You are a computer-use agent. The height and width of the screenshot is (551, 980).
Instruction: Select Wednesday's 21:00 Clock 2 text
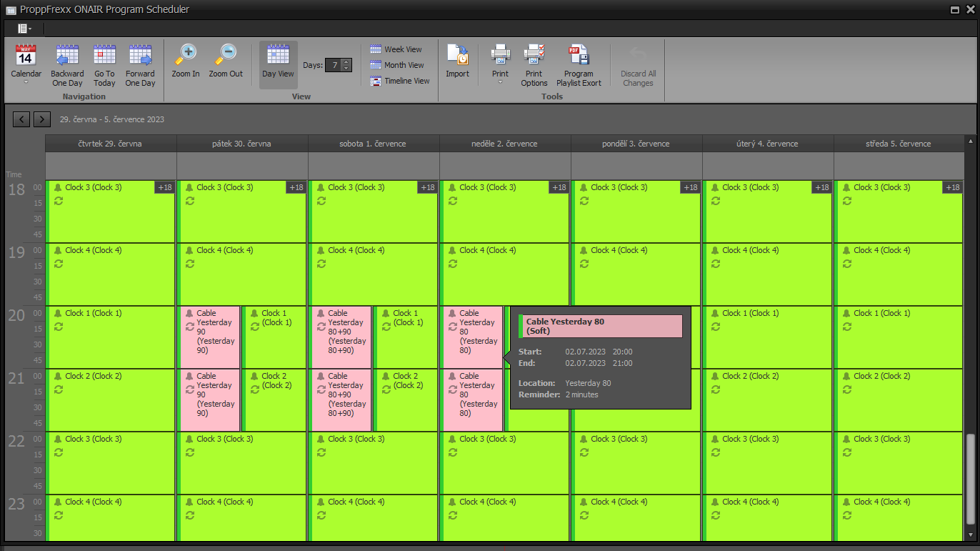882,376
